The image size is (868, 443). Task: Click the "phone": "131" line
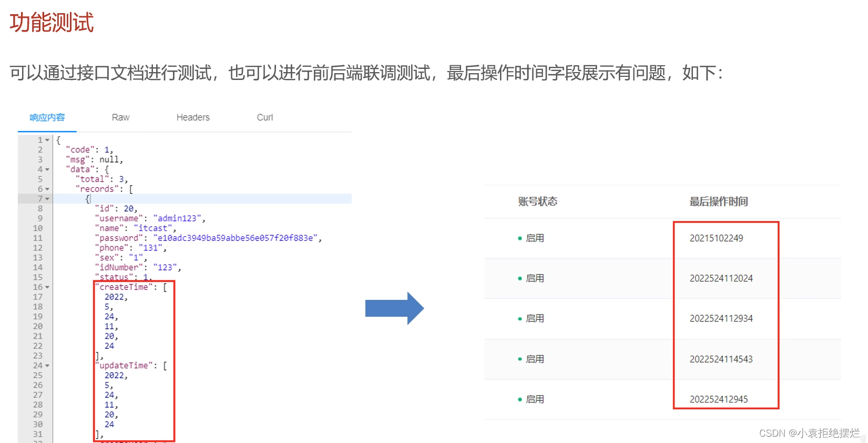[x=130, y=248]
